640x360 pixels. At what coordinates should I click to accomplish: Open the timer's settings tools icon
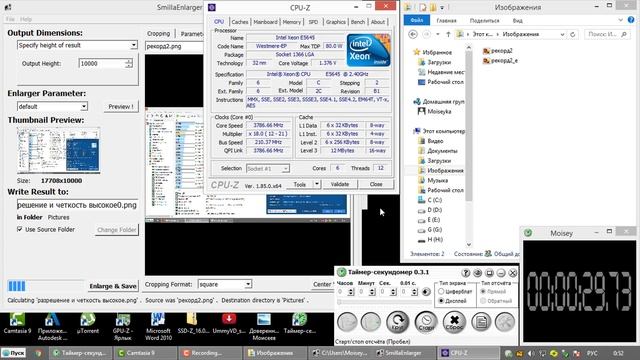505,322
